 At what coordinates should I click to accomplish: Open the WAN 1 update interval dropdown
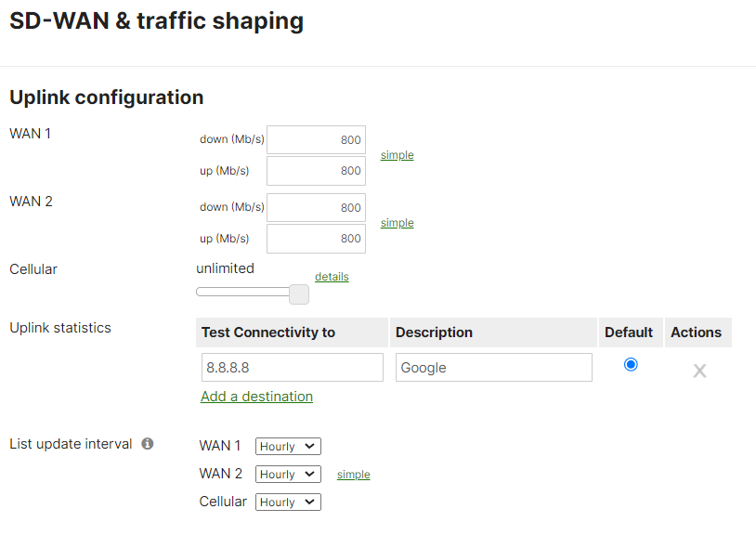(x=288, y=446)
